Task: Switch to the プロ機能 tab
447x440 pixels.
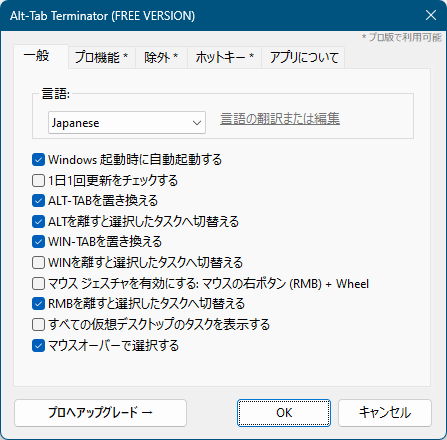Action: tap(102, 57)
